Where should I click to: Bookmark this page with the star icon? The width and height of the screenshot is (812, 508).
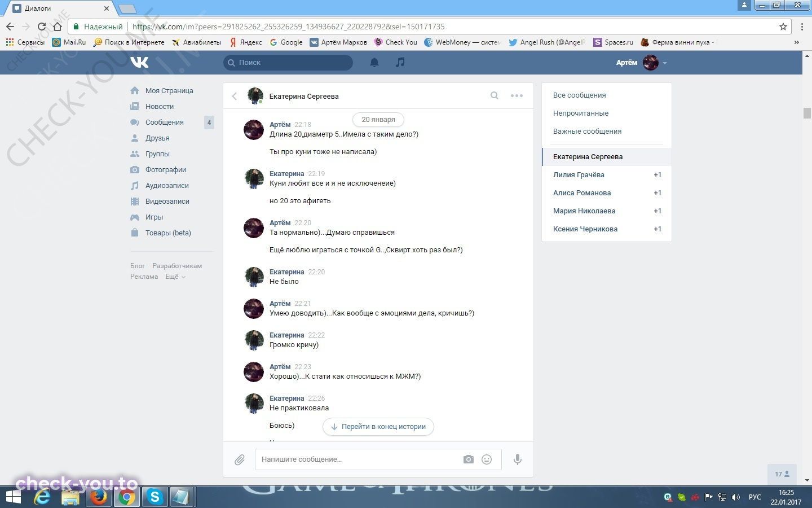[783, 27]
